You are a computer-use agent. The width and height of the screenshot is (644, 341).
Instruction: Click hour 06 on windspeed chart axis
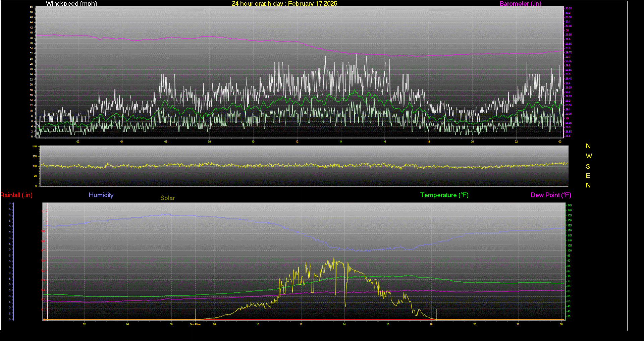(x=166, y=141)
